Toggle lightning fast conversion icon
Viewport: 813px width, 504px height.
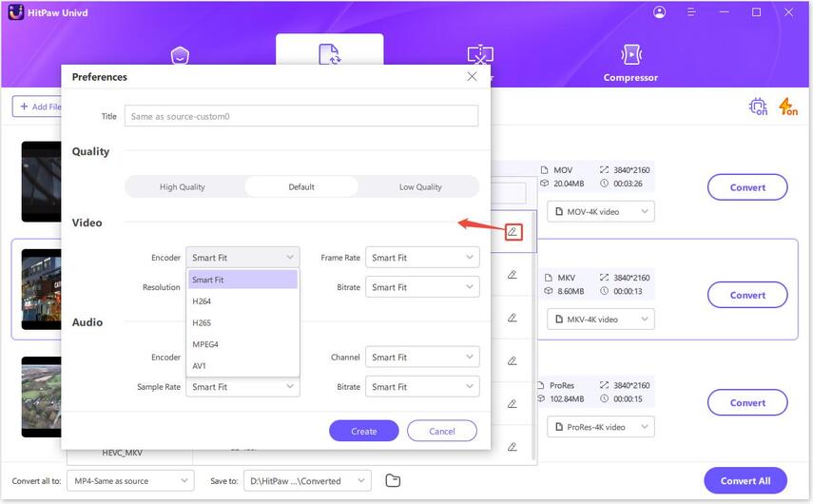point(788,107)
